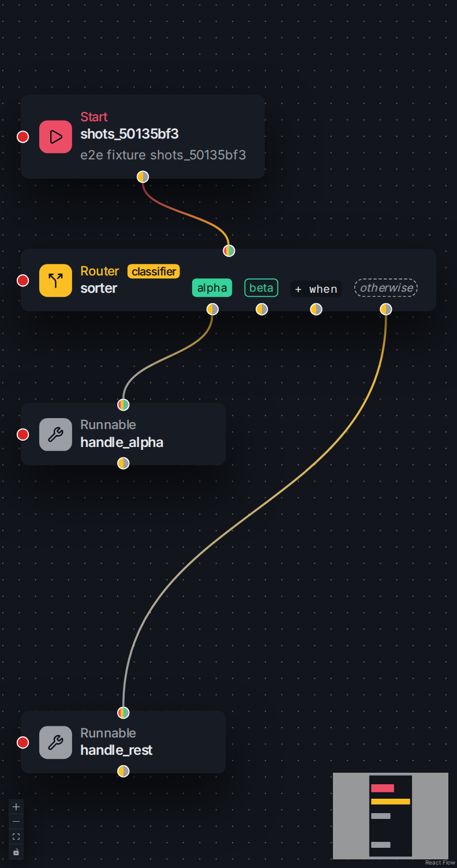Click handle_alpha bottom output handle
Viewport: 457px width, 868px height.
(x=123, y=463)
